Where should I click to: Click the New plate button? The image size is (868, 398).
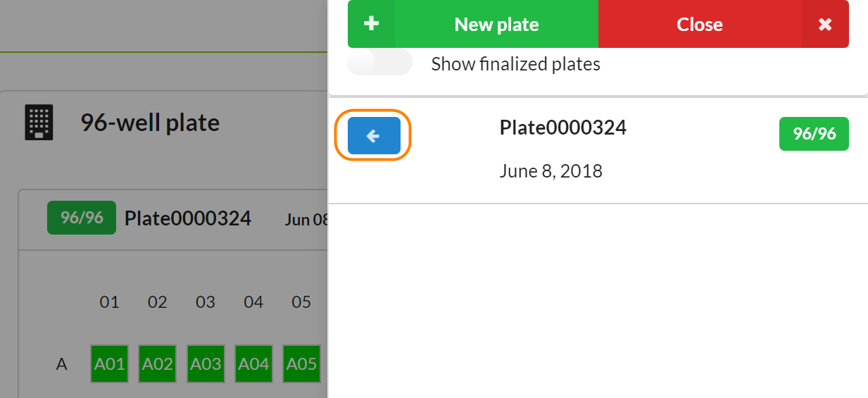click(x=496, y=24)
